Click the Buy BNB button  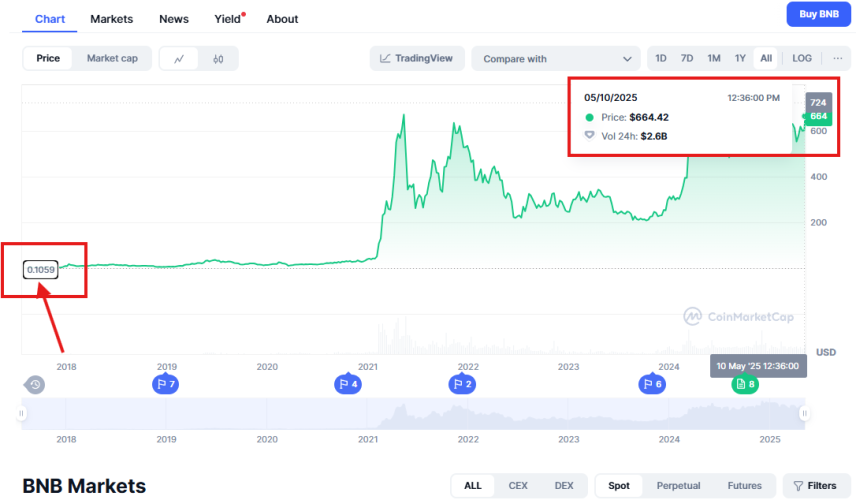818,14
